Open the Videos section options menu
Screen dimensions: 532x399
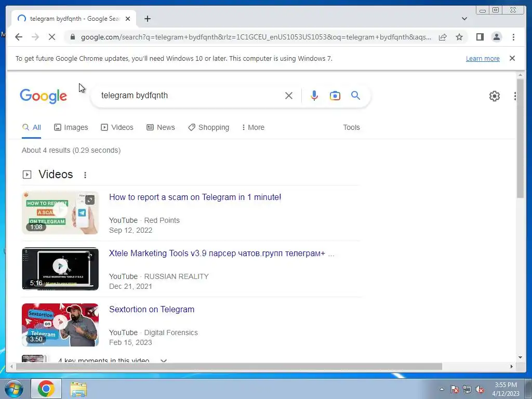coord(85,175)
